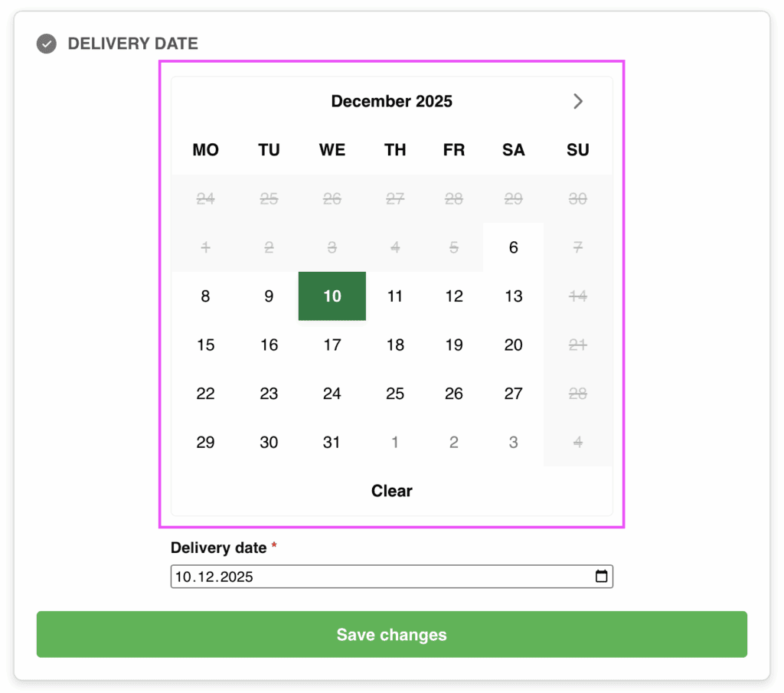Viewport: 784px width, 693px height.
Task: Click the gray checkmark beside DELIVERY DATE
Action: tap(46, 44)
